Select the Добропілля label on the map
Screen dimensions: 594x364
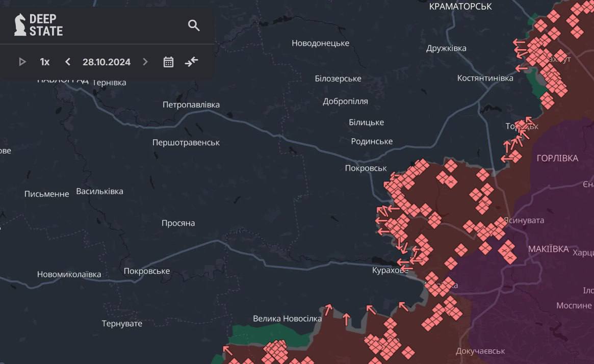point(345,101)
